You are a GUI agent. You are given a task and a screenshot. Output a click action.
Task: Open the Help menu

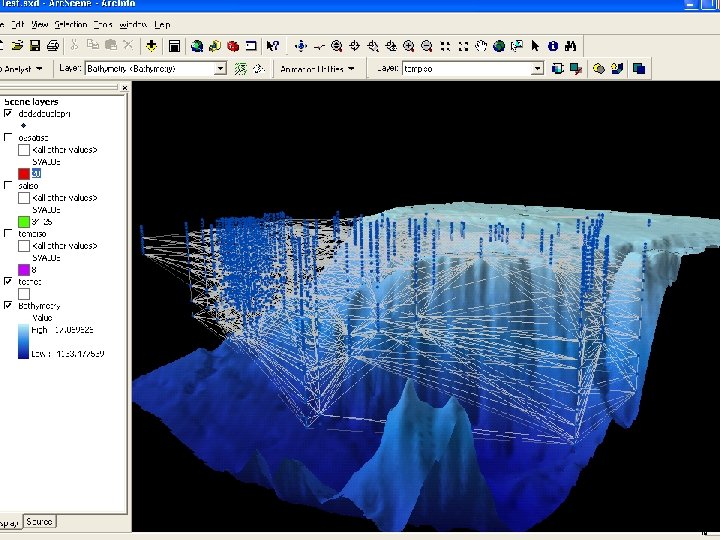tap(162, 24)
